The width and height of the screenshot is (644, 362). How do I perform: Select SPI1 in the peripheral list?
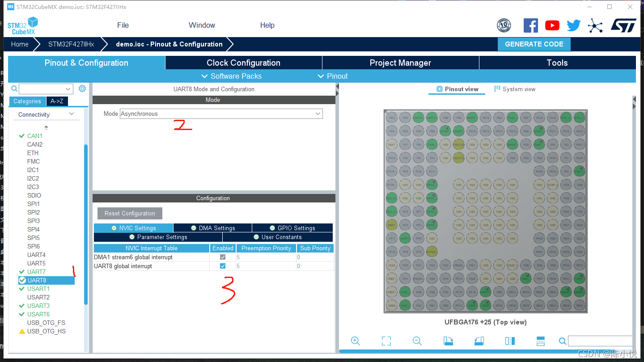click(x=34, y=204)
